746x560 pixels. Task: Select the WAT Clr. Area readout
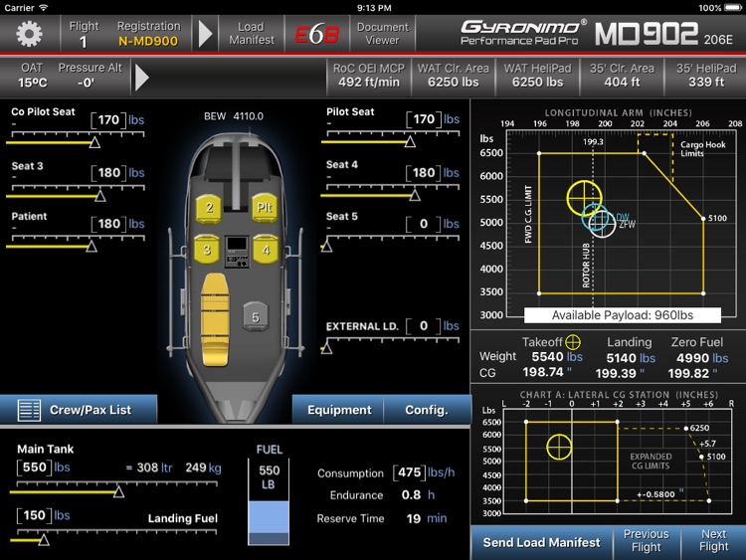(453, 76)
